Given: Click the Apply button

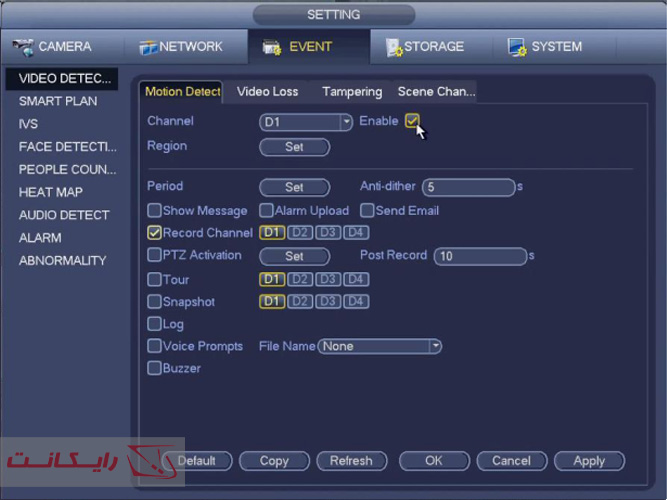Looking at the screenshot, I should [588, 461].
